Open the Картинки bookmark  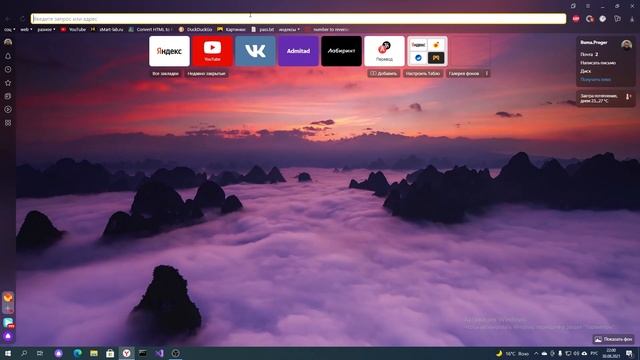[231, 29]
